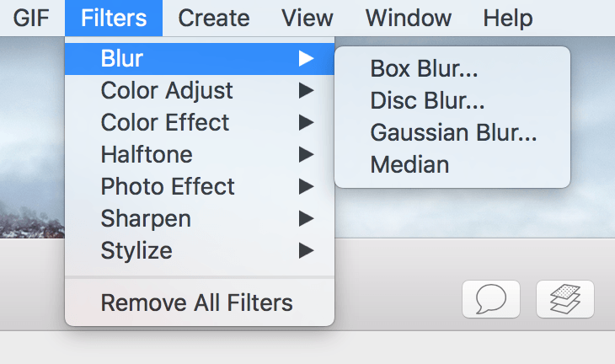Expand the Color Adjust submenu arrow

pos(306,91)
